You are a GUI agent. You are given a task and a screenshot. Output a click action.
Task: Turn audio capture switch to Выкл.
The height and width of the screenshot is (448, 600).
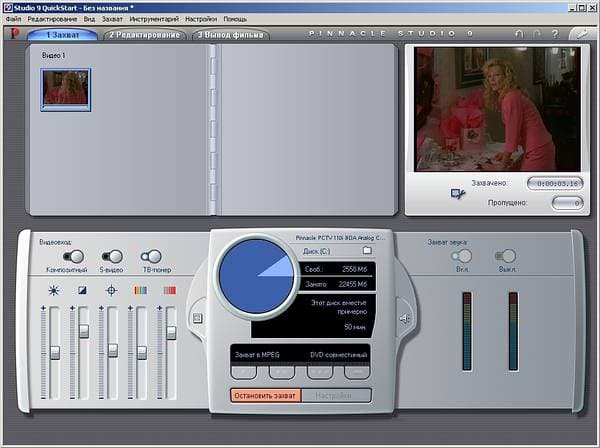pos(505,256)
